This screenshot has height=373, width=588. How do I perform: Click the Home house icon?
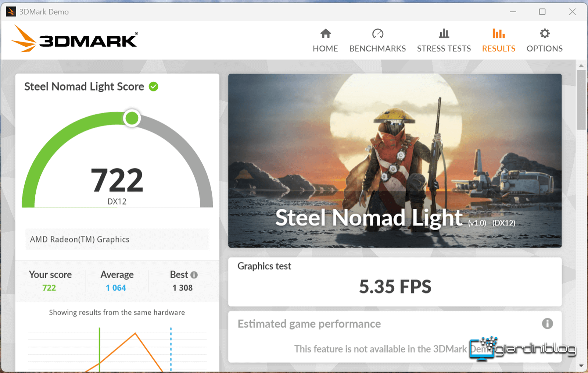tap(325, 34)
